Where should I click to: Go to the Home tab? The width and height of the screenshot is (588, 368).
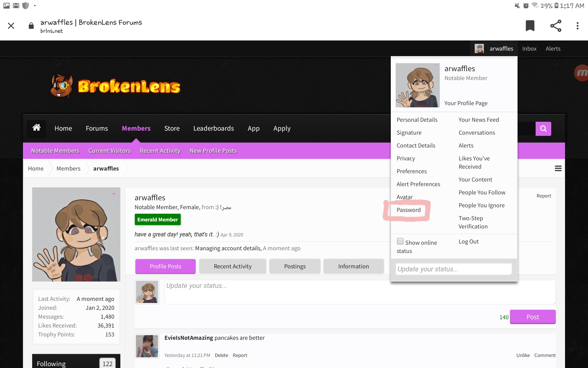coord(63,128)
